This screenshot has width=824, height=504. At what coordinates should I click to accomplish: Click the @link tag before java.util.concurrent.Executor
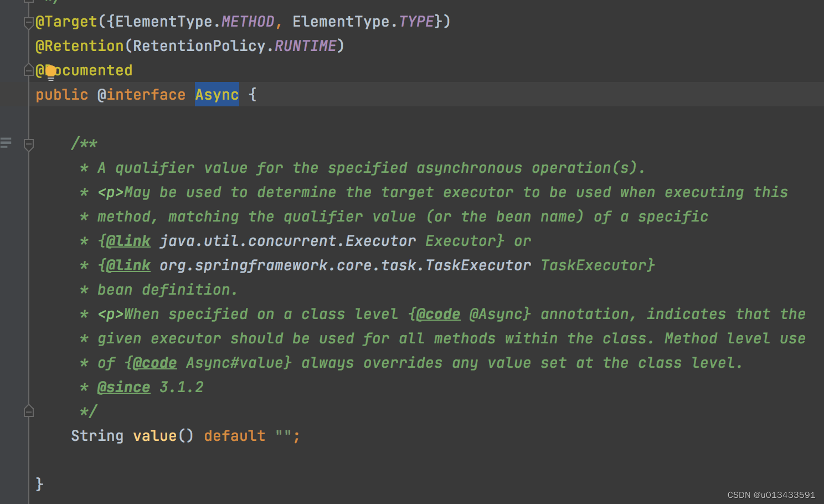click(x=128, y=241)
